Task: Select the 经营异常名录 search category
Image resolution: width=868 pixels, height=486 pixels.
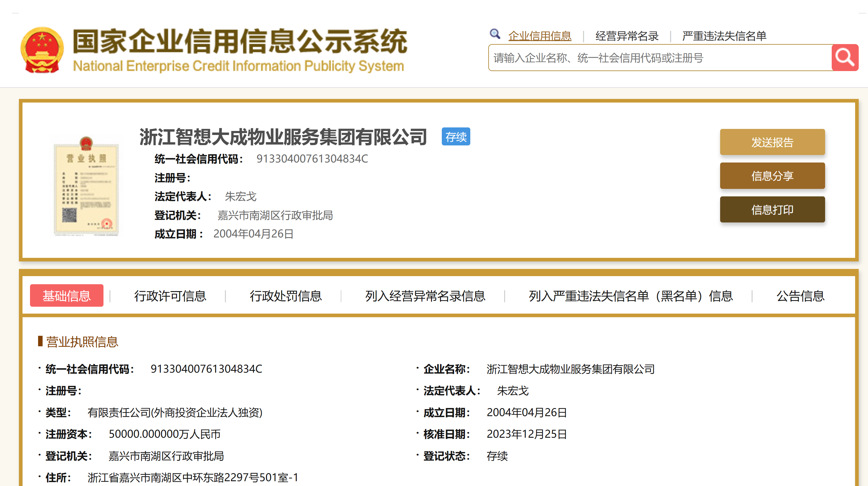Action: click(627, 36)
